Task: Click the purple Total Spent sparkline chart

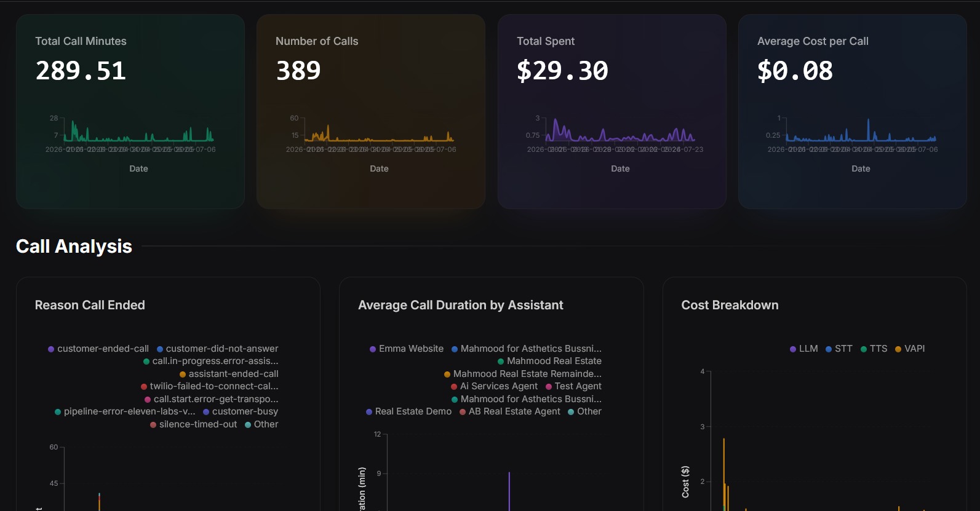Action: 620,130
